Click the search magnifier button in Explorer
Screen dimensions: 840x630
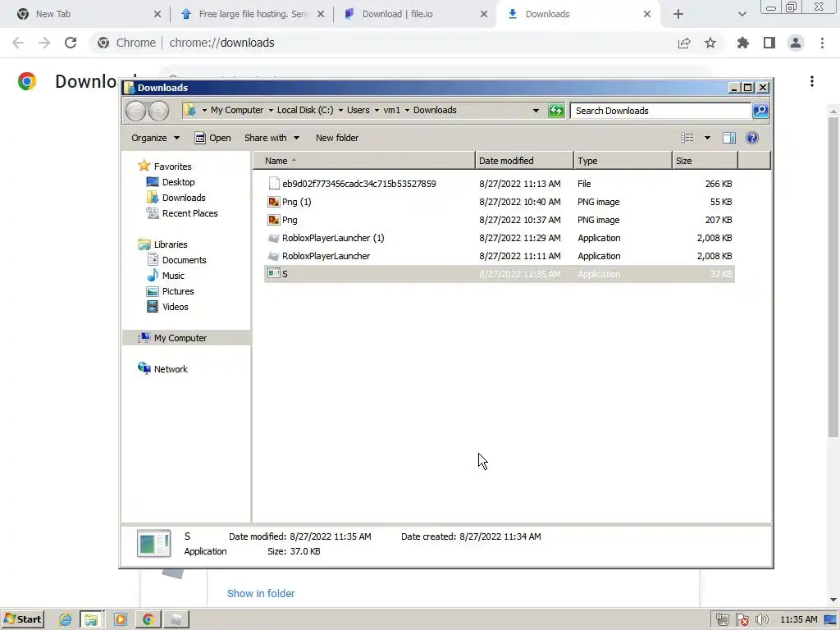(760, 111)
